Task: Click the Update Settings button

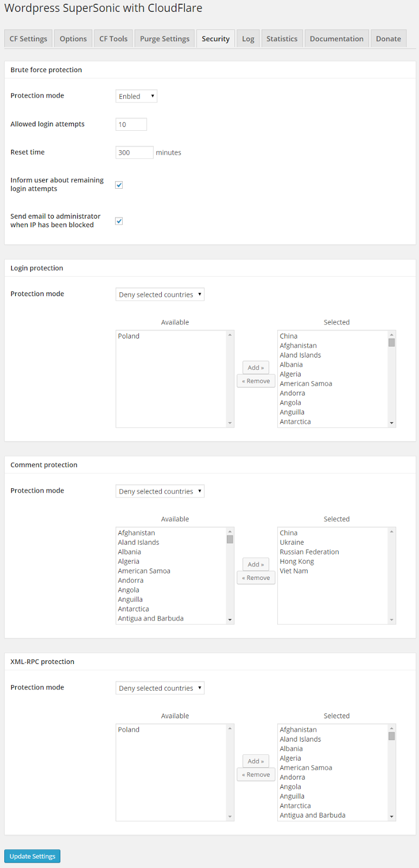Action: click(x=33, y=856)
